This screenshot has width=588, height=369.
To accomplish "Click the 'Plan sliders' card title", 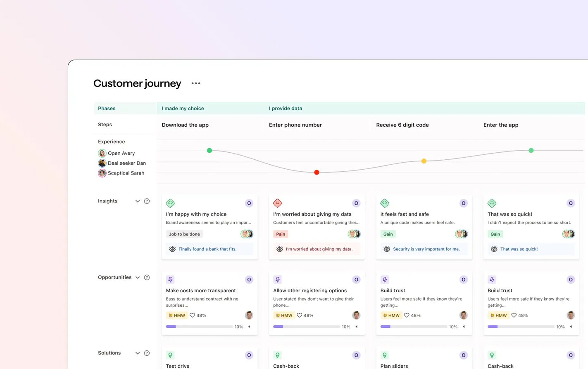I will click(394, 366).
